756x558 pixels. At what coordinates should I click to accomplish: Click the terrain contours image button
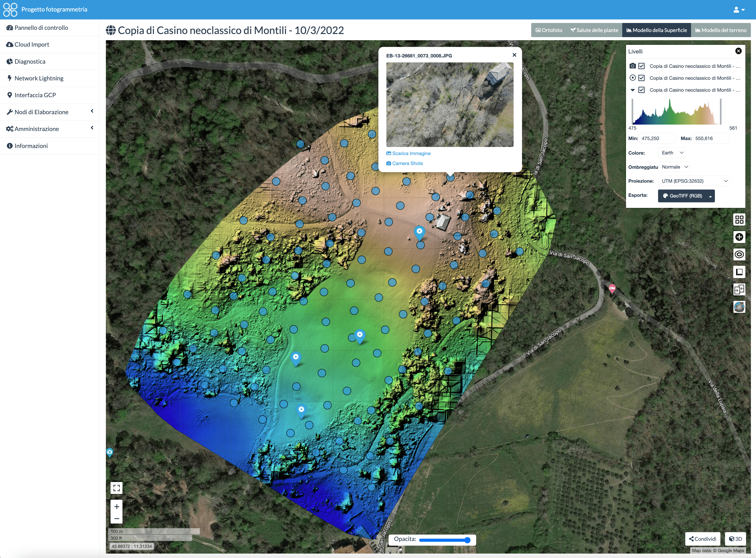[x=739, y=307]
